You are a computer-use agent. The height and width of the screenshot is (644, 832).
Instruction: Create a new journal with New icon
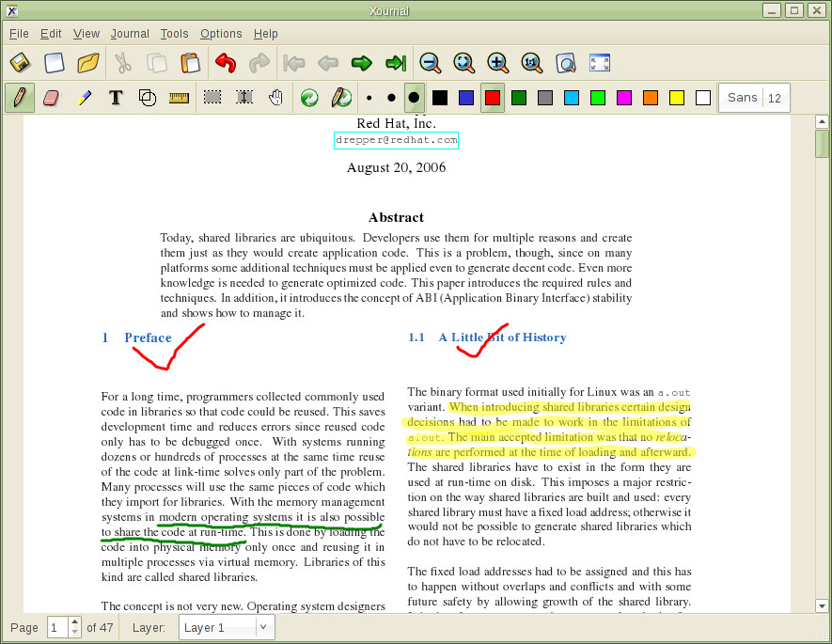pos(55,63)
